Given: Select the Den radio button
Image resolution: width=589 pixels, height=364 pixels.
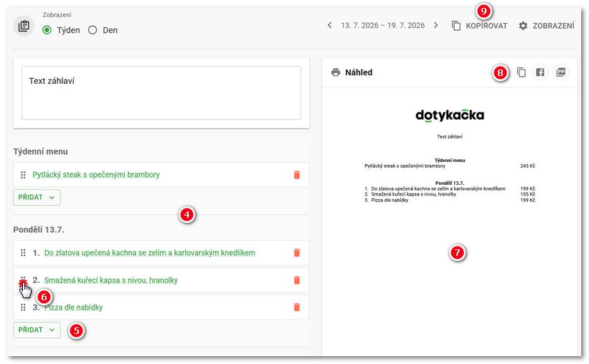Looking at the screenshot, I should point(93,30).
